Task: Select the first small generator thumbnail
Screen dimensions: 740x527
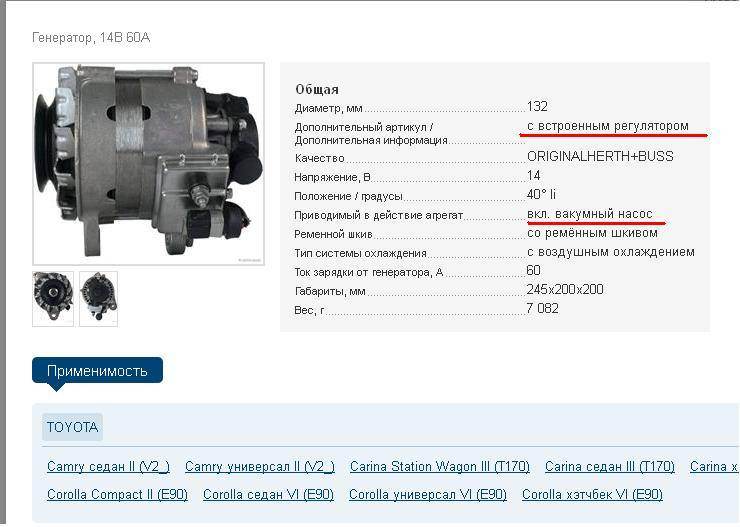Action: tap(53, 298)
